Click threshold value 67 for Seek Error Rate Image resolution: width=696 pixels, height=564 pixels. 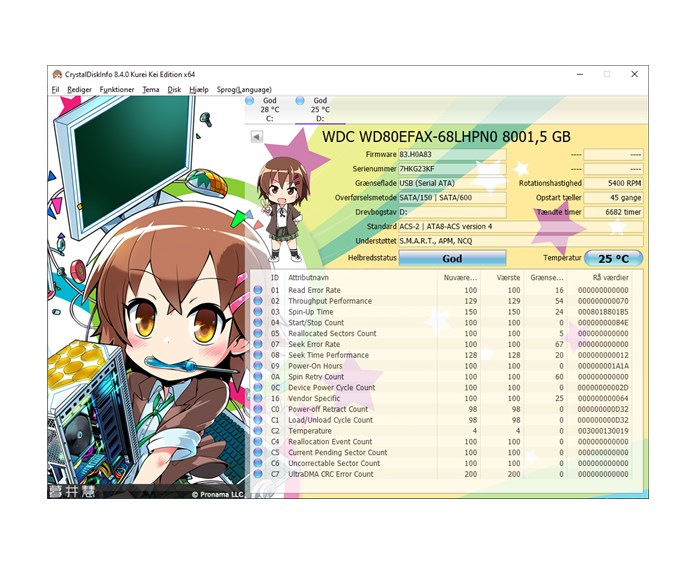[x=559, y=344]
